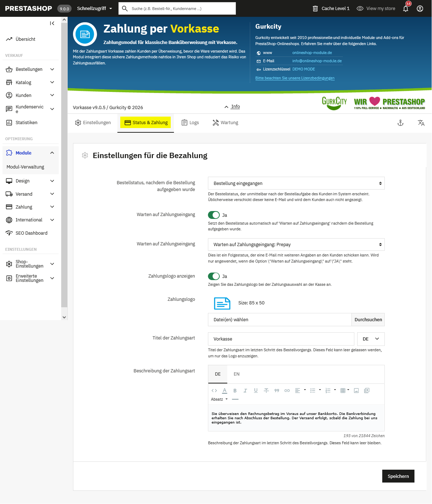Click the bullet list icon
Image resolution: width=432 pixels, height=504 pixels.
(x=313, y=391)
